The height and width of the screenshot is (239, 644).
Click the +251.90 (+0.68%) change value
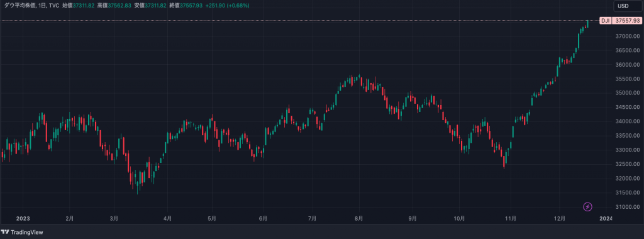point(228,6)
